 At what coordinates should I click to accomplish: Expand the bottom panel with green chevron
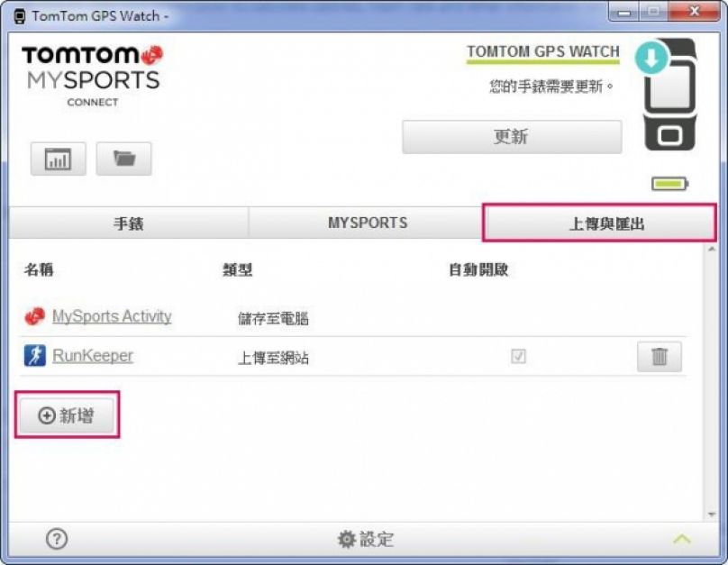click(x=681, y=539)
